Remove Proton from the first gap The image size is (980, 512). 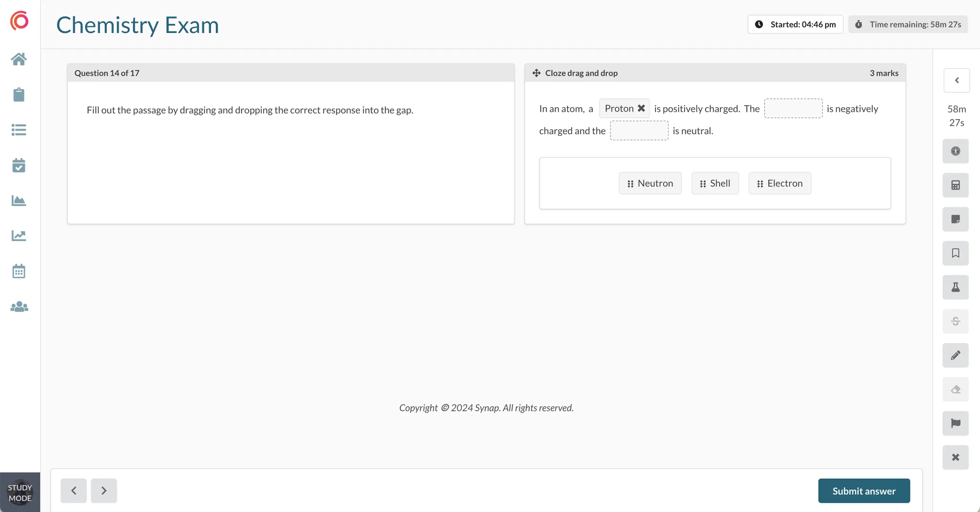pyautogui.click(x=641, y=109)
